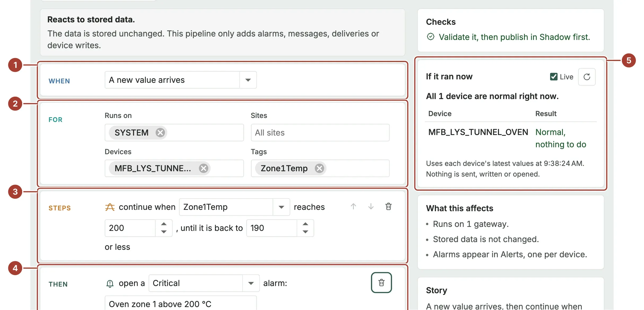Remove the Zone1Temp tag chip
Image resolution: width=644 pixels, height=310 pixels.
[319, 168]
